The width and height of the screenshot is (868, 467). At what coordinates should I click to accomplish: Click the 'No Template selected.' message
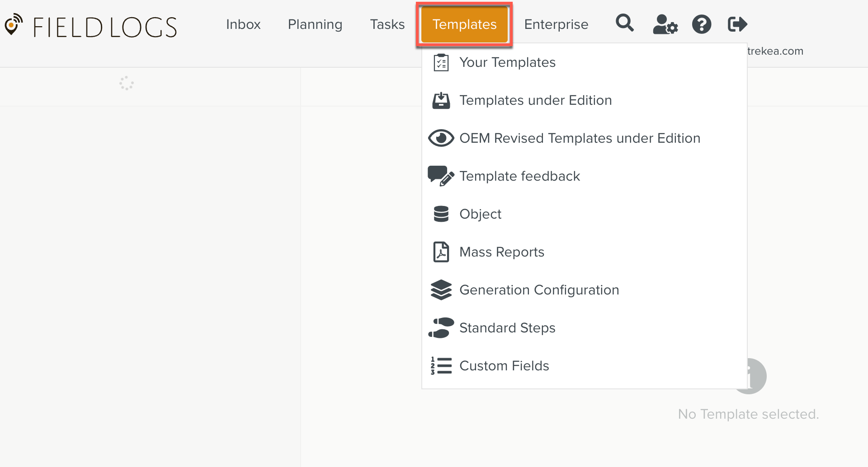[x=748, y=414]
